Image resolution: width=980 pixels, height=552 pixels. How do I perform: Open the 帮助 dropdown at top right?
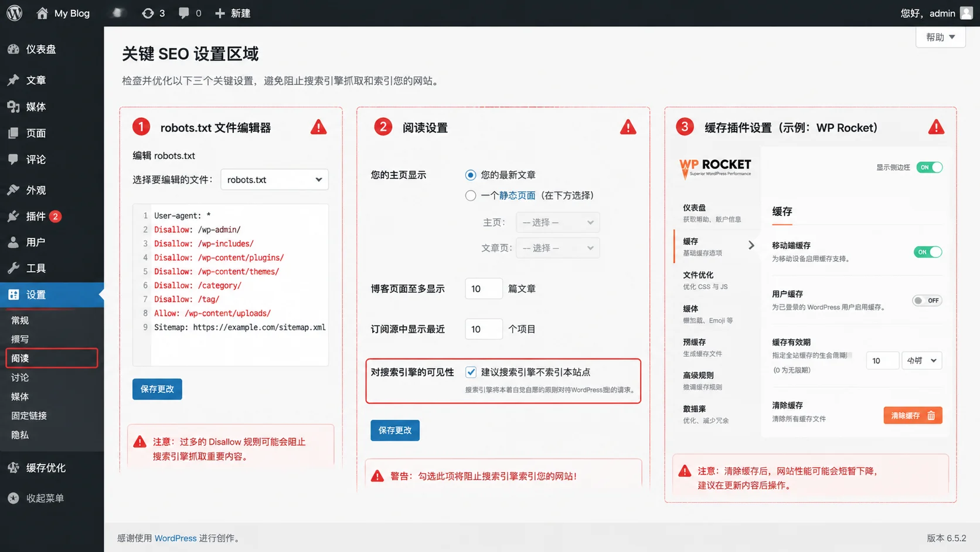coord(940,37)
